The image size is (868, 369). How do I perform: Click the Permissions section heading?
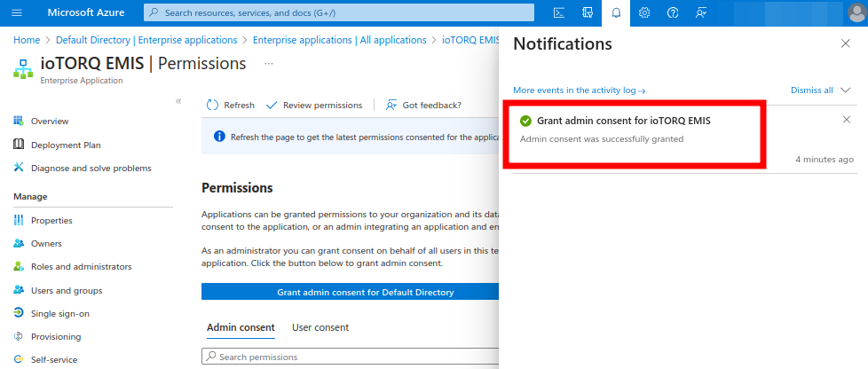tap(237, 187)
